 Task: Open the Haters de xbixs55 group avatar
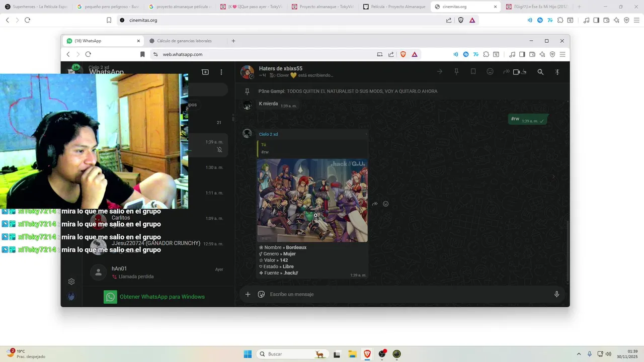247,72
